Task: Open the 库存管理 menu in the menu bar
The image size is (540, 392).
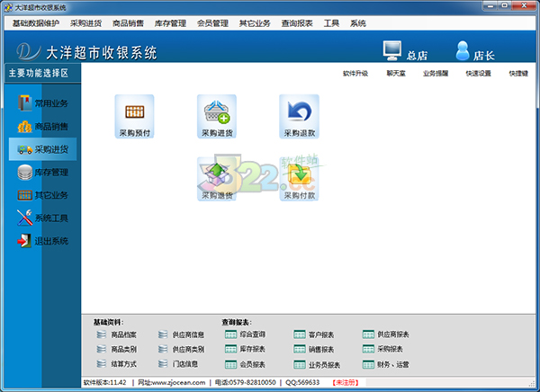Action: 170,23
